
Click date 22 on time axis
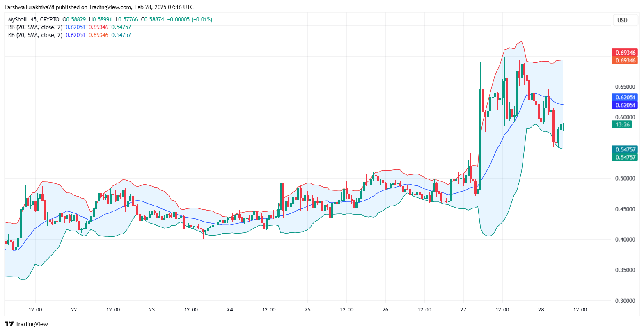click(74, 309)
